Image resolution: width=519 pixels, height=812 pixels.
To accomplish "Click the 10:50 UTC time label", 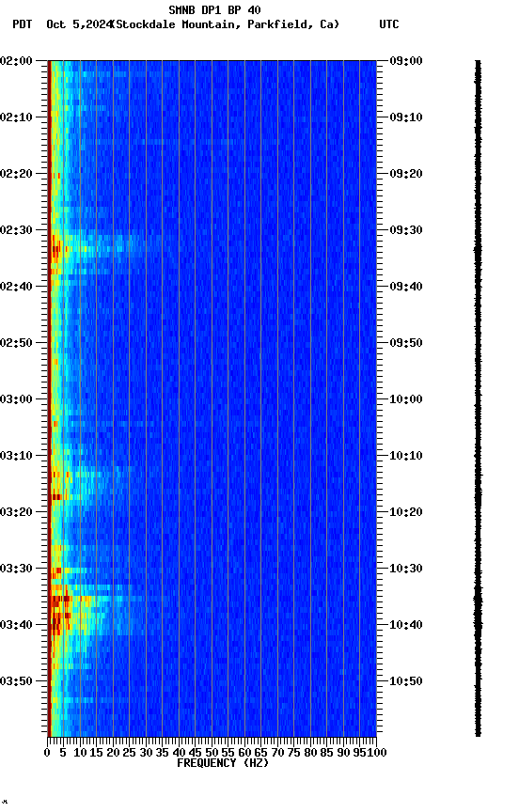I will tap(406, 681).
